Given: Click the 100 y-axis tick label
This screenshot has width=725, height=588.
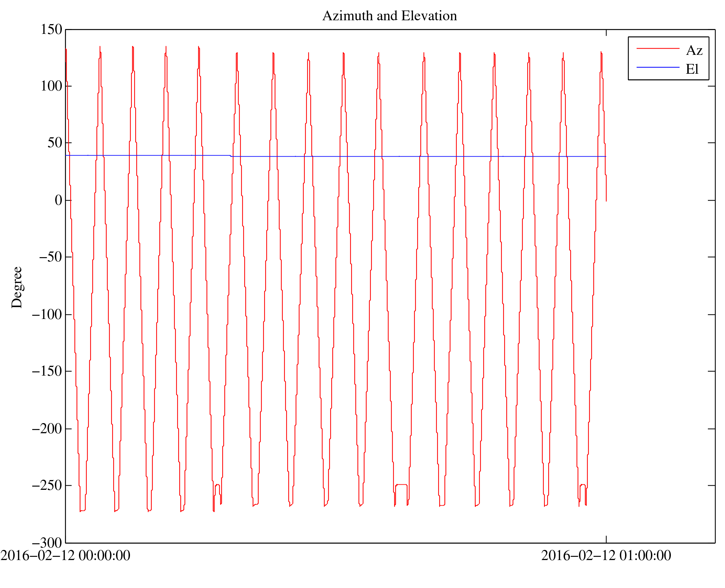Looking at the screenshot, I should pyautogui.click(x=51, y=86).
